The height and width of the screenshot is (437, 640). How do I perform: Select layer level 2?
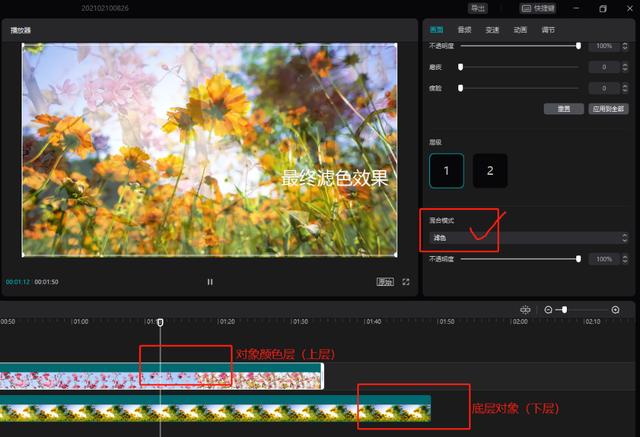coord(490,171)
